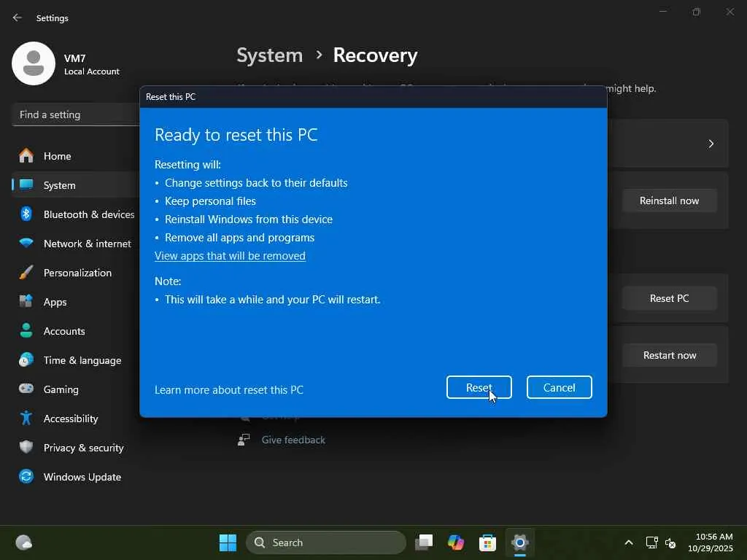Click 'Change settings back to their defaults'
This screenshot has height=560, width=747.
coord(256,183)
